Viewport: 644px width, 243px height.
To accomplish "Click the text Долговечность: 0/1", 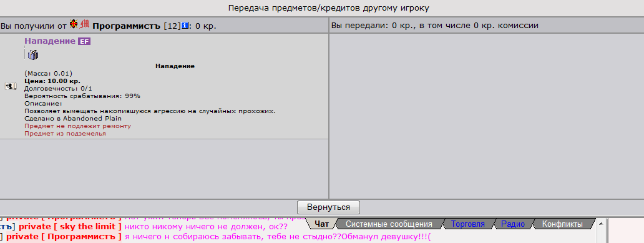I will [58, 89].
